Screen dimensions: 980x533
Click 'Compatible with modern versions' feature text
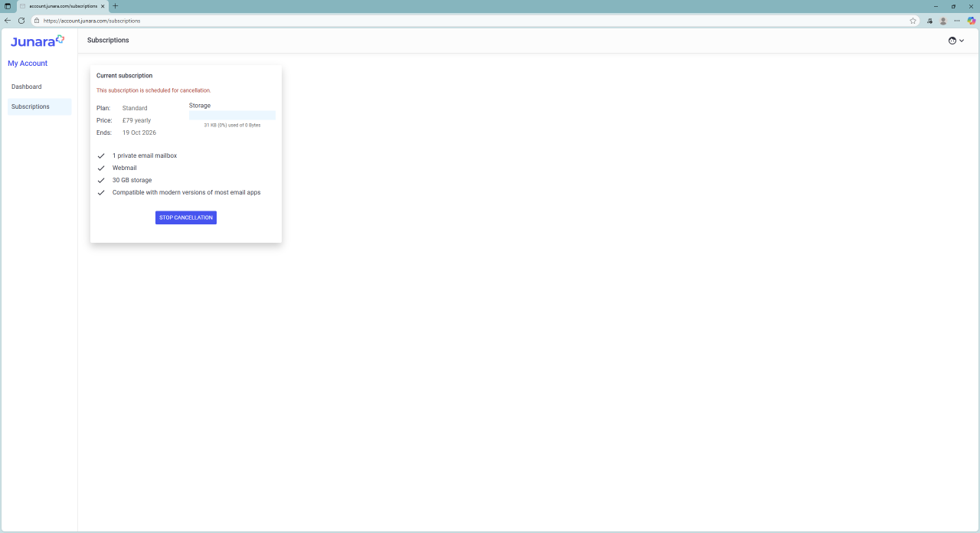[187, 192]
